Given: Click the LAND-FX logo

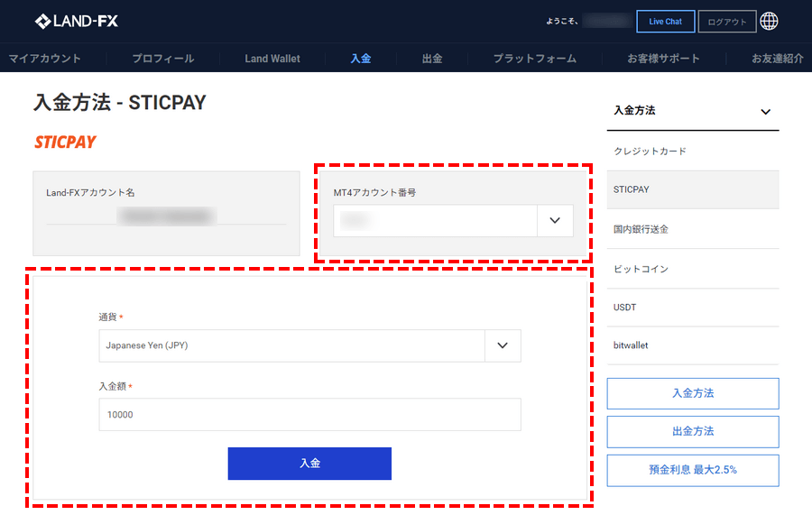Looking at the screenshot, I should [77, 22].
